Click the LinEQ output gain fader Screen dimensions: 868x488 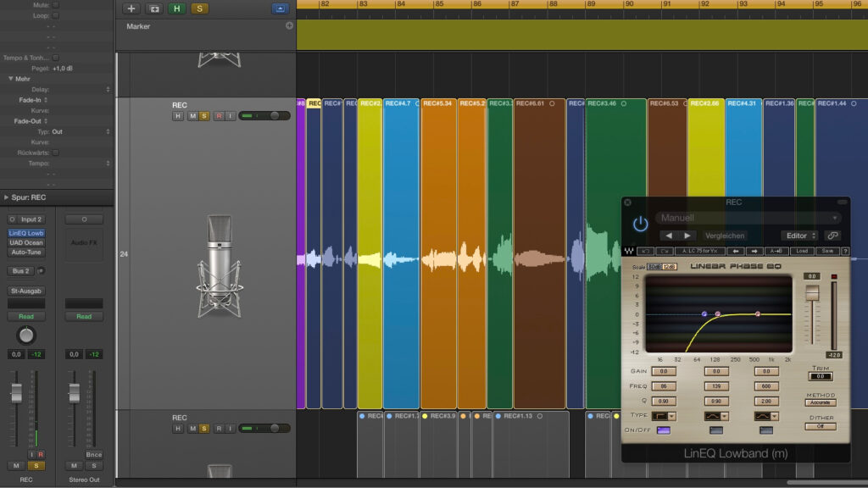pyautogui.click(x=811, y=292)
